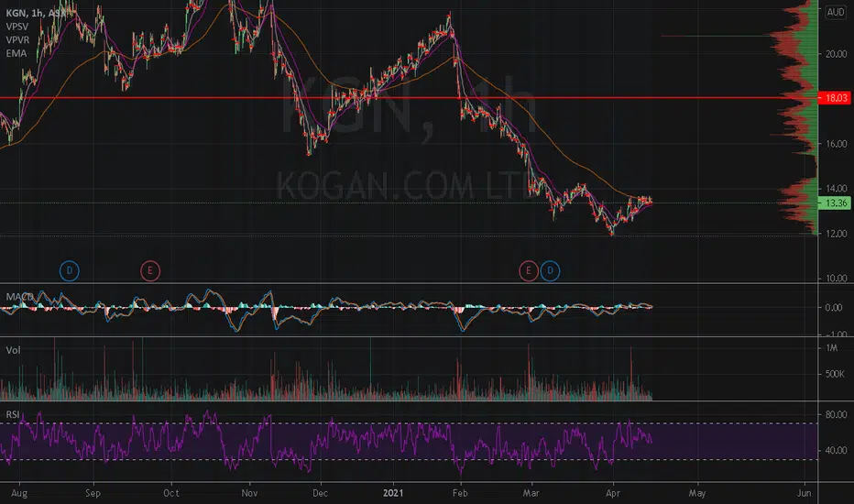The width and height of the screenshot is (854, 504).
Task: Click the 20.00 price axis label
Action: tap(836, 54)
